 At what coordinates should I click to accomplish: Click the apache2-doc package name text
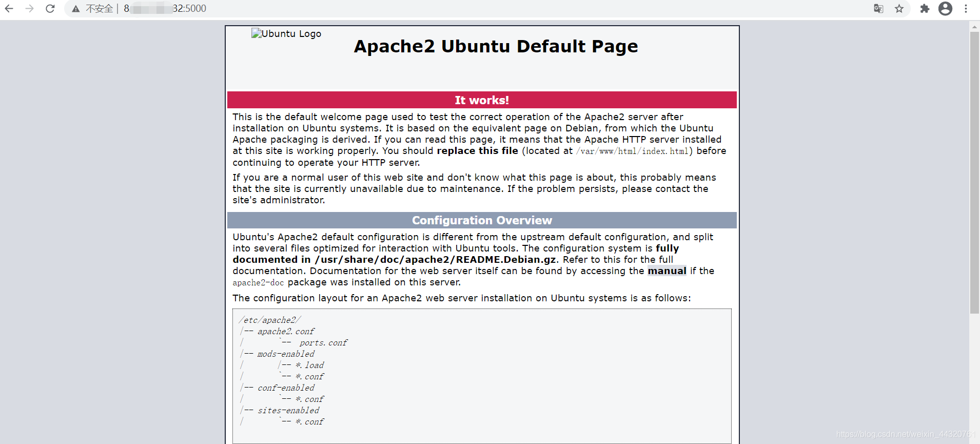coord(258,283)
